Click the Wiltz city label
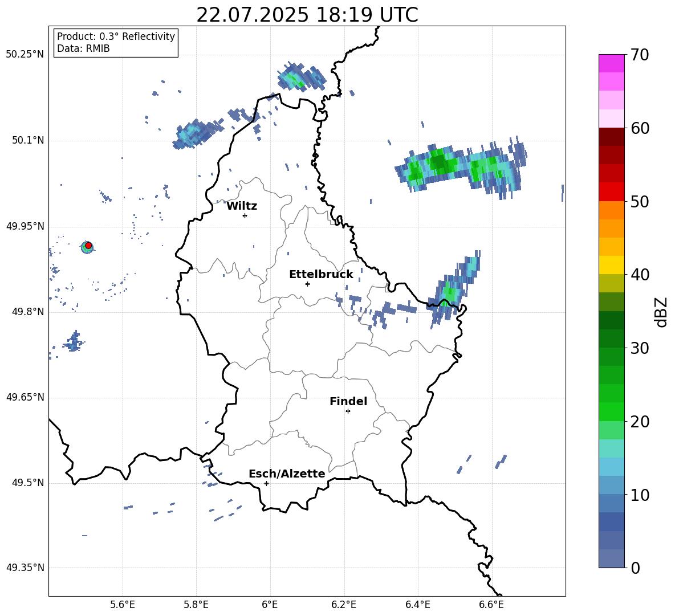This screenshot has width=675, height=616. point(242,206)
